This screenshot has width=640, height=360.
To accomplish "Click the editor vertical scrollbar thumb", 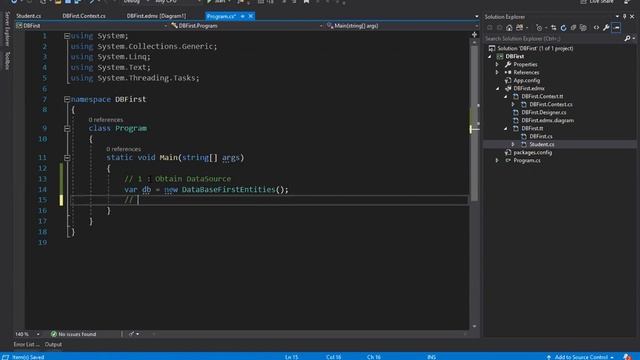I will pyautogui.click(x=474, y=124).
